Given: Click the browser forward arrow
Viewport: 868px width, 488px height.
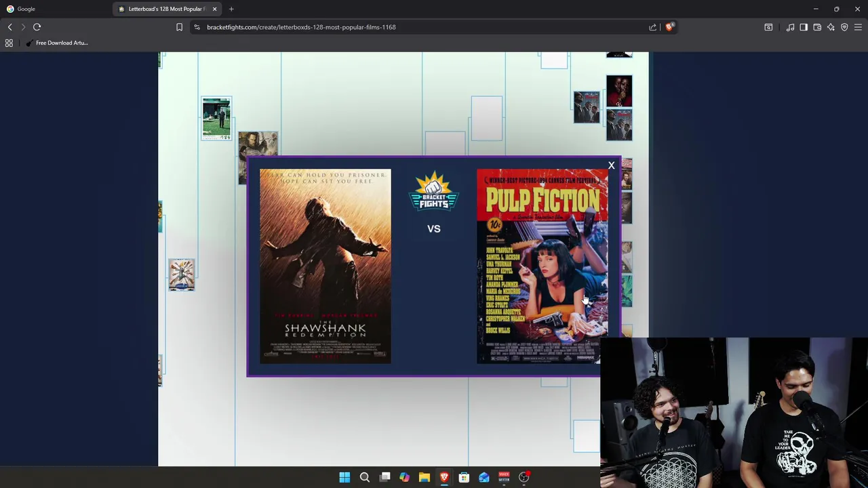Looking at the screenshot, I should 23,27.
